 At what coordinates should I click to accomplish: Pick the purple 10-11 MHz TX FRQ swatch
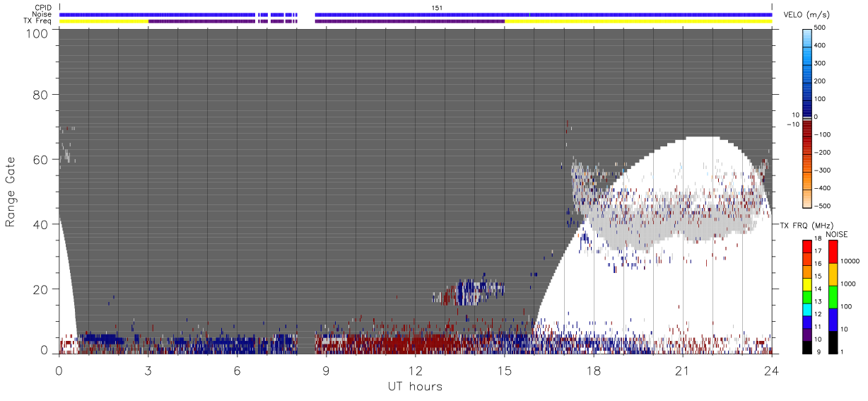[807, 334]
